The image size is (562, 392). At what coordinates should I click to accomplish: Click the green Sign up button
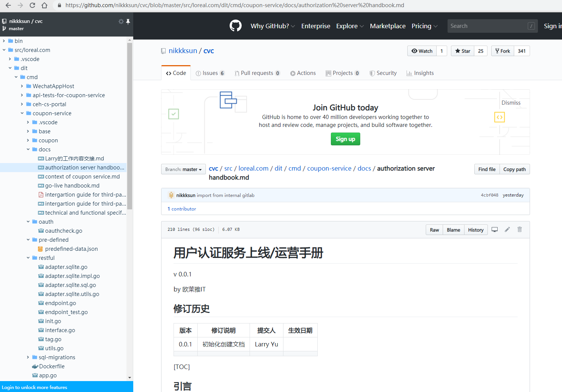point(346,139)
